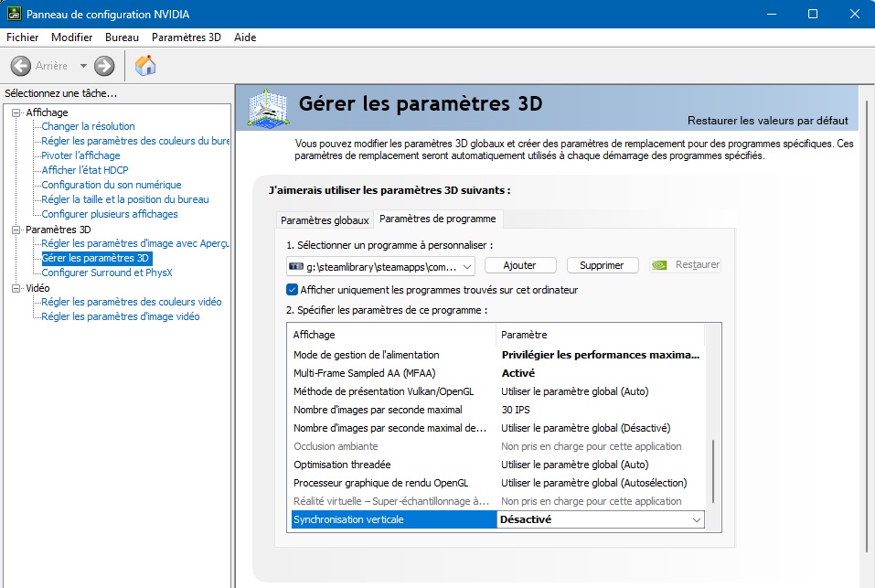
Task: Open Configurer Surround et PhysX
Action: [107, 273]
